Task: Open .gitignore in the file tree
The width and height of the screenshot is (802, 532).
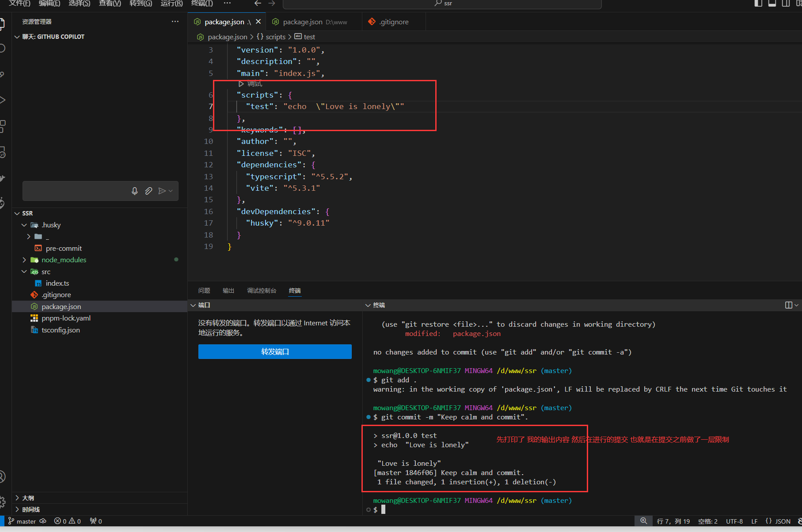Action: click(x=56, y=295)
